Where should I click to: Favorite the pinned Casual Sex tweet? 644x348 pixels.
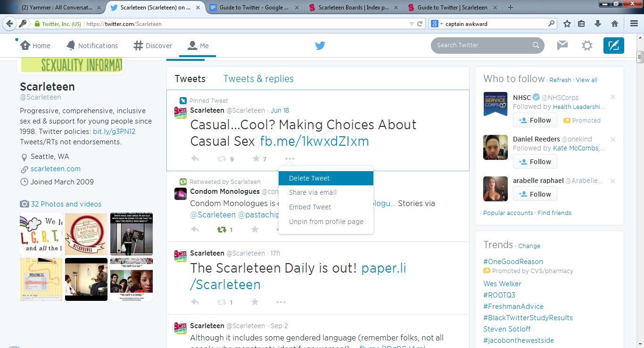256,159
